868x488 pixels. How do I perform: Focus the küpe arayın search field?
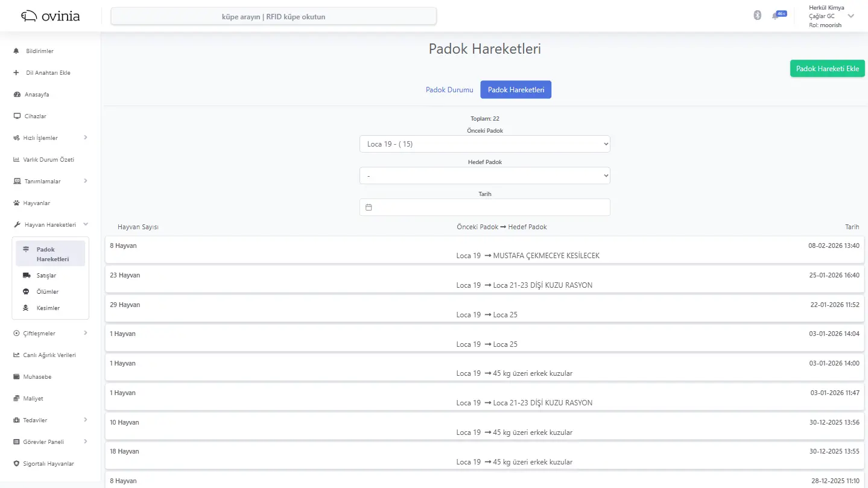(273, 17)
